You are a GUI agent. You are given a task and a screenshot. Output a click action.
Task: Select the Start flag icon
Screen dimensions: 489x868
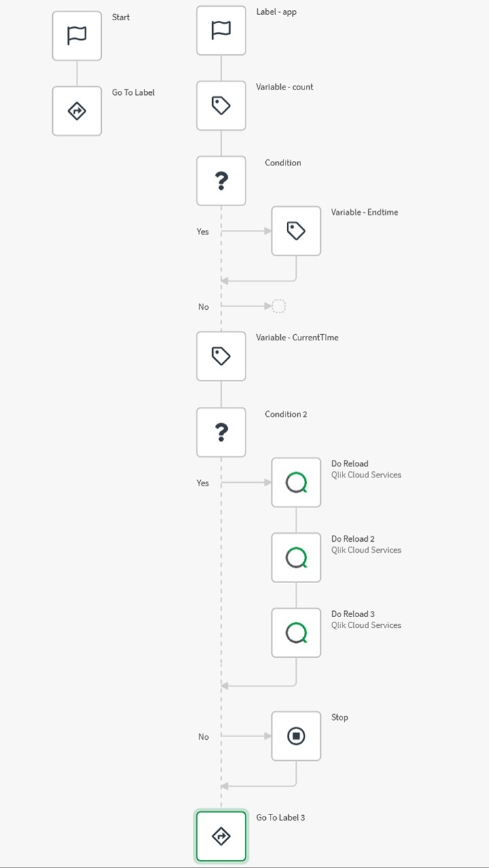[77, 35]
